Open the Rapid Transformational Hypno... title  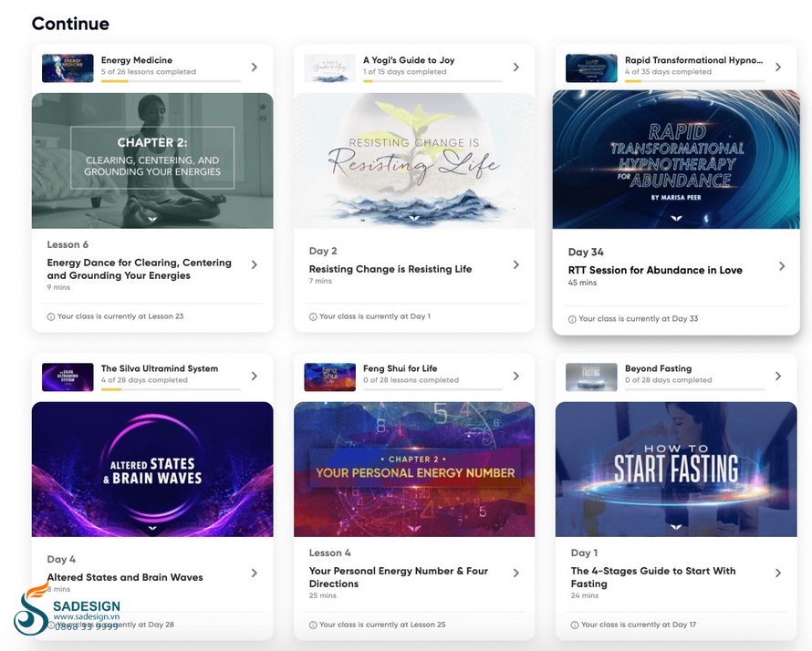(694, 60)
